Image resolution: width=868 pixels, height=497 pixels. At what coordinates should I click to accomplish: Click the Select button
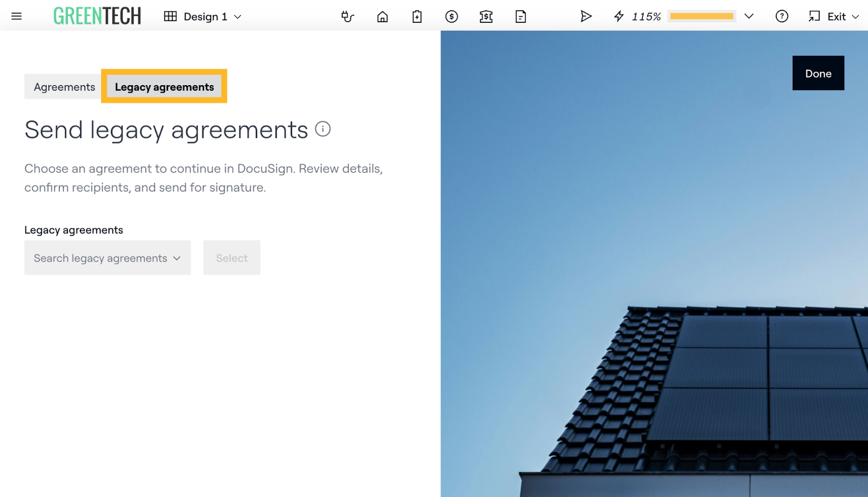point(232,258)
